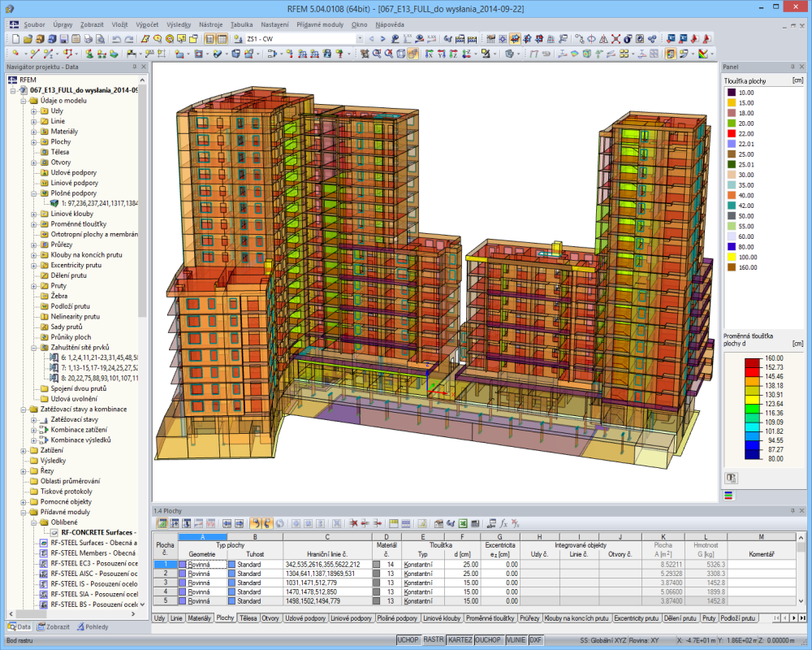Click the color settings icon below the legend

tap(731, 478)
